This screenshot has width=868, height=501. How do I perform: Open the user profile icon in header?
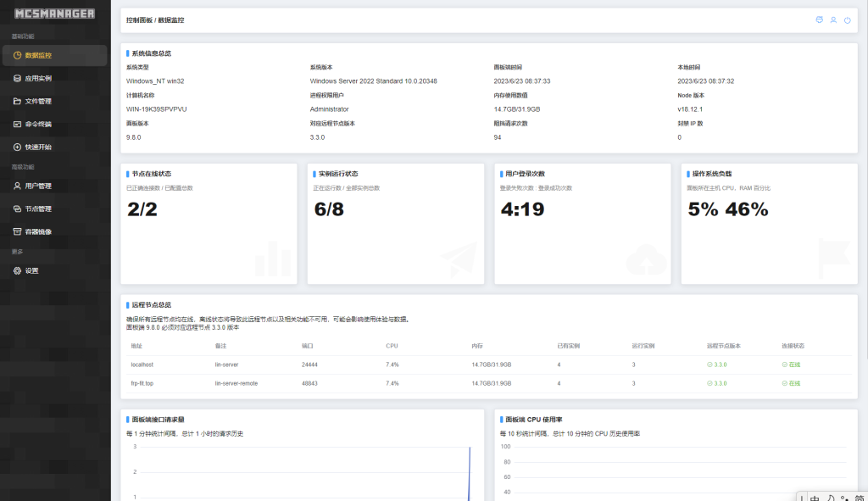[833, 19]
